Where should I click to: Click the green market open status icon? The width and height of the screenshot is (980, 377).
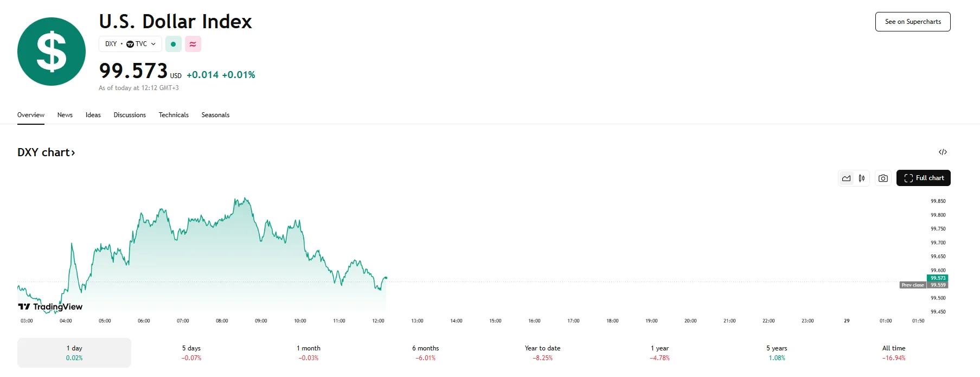click(x=173, y=44)
